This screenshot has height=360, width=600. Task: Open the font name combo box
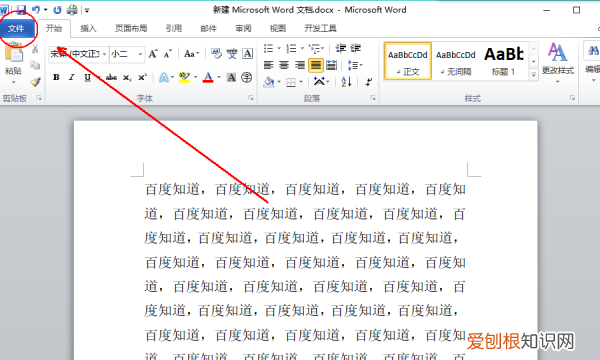coord(79,54)
